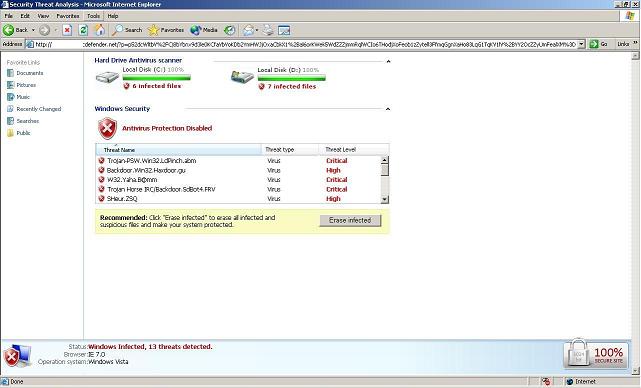The width and height of the screenshot is (641, 388).
Task: Select the Trojan Horse IRC/Backdoor.SdBot4.FRV row
Action: [x=239, y=189]
